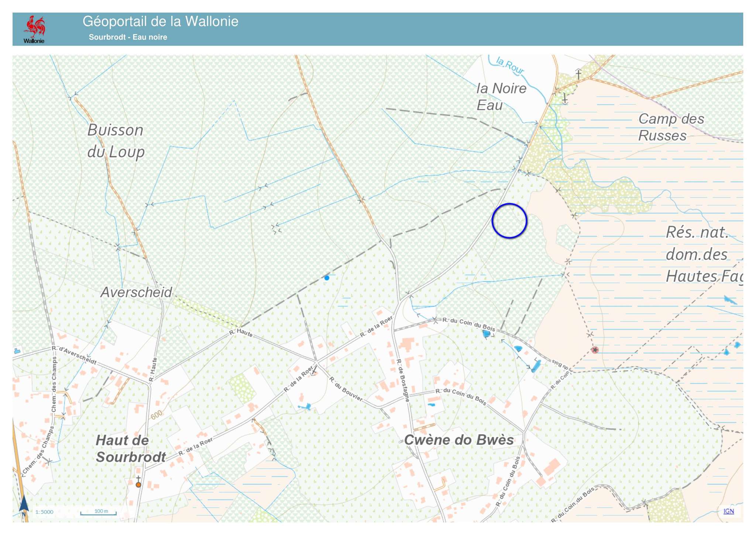Click the Géoportail de la Wallonie title

(160, 21)
